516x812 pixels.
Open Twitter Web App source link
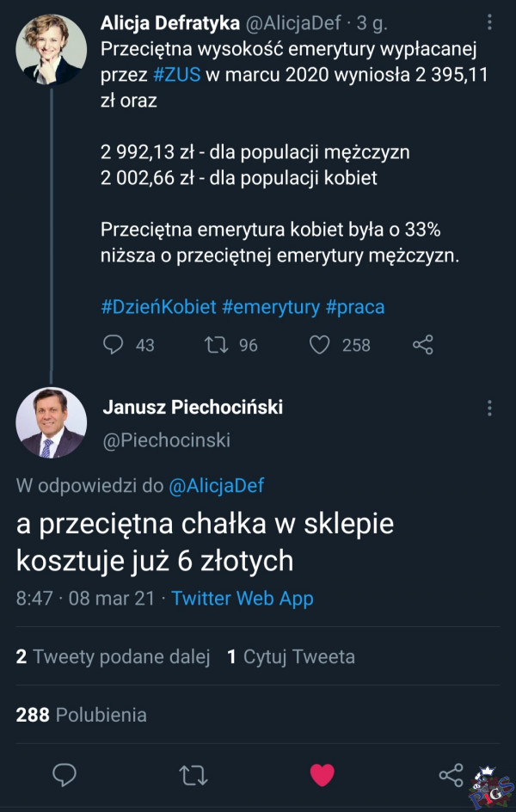[x=243, y=599]
